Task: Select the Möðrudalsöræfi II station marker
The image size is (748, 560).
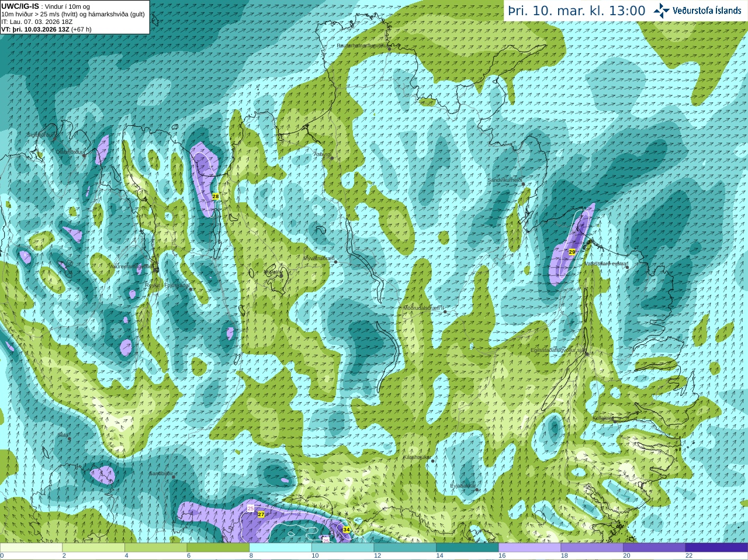Action: tap(445, 312)
